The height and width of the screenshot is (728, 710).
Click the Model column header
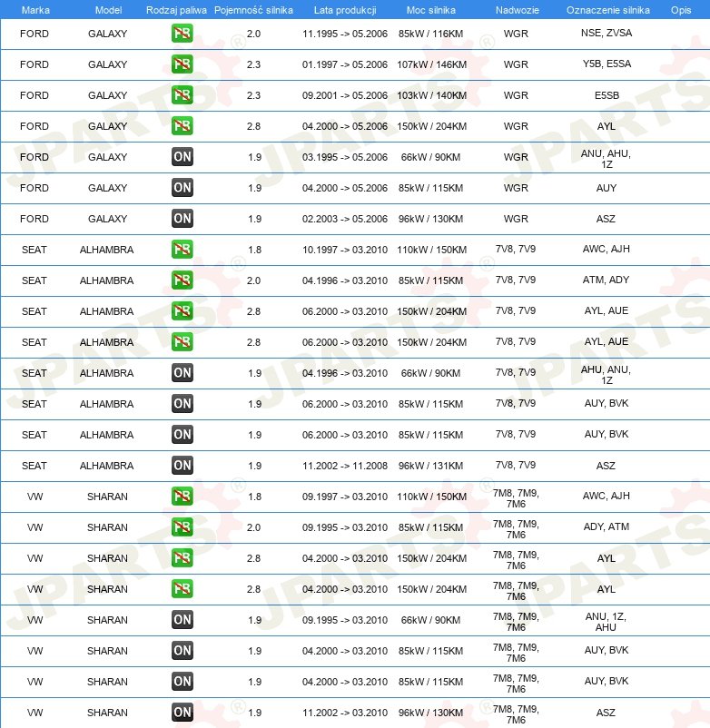click(x=108, y=10)
